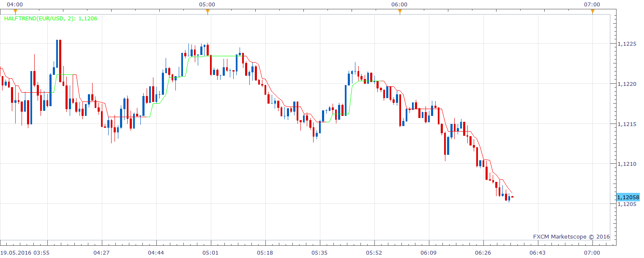Click the 05:18 bottom time label
Viewport: 644px width, 258px height.
[x=265, y=253]
